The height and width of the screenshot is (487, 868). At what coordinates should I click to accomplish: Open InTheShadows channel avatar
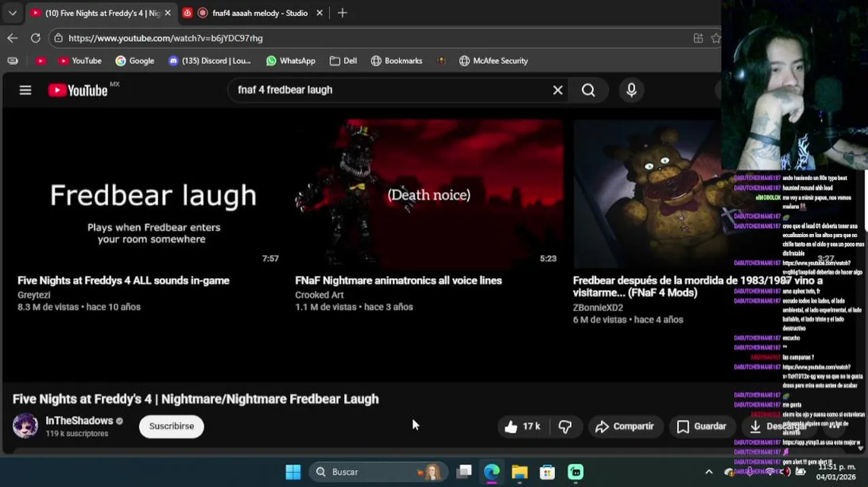tap(26, 426)
